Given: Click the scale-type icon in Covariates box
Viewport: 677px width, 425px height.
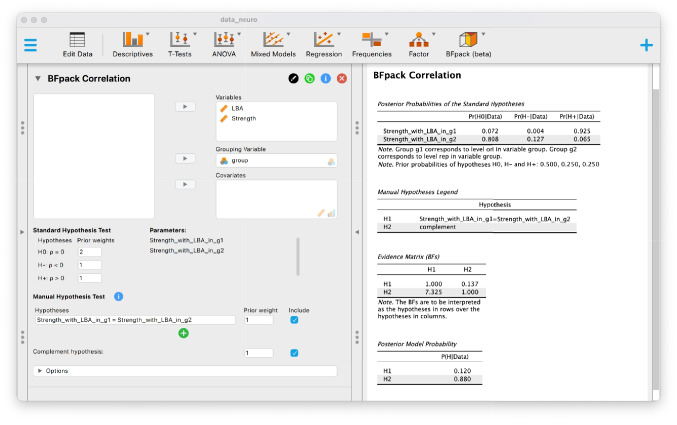Looking at the screenshot, I should tap(321, 213).
